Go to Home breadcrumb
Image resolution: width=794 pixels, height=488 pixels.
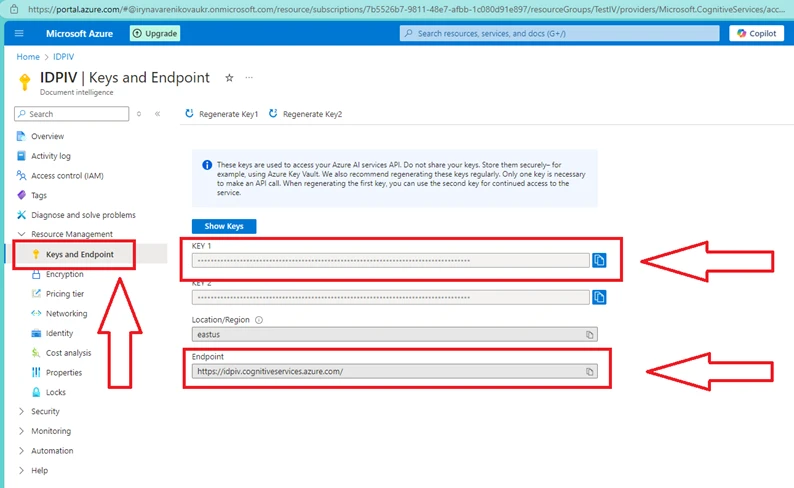click(x=28, y=57)
